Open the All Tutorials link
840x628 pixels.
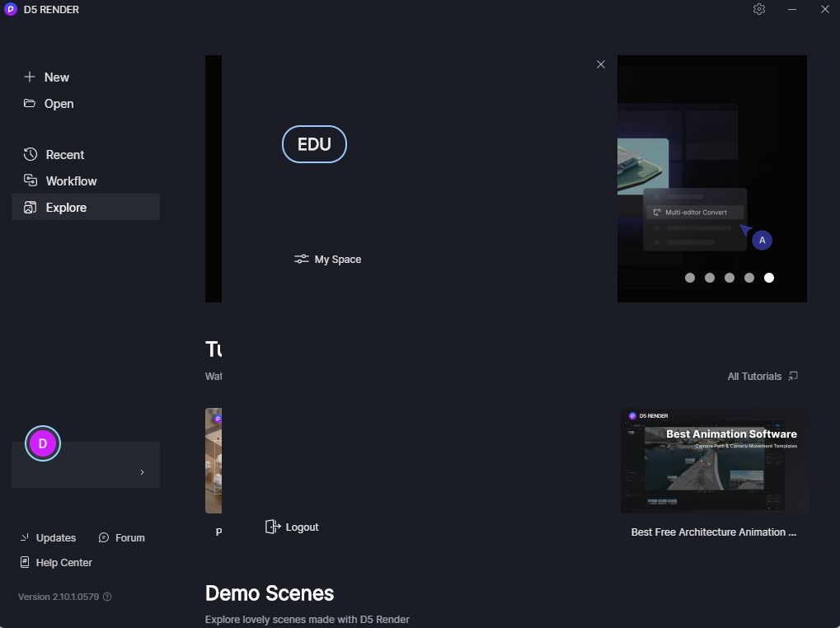[x=763, y=377]
